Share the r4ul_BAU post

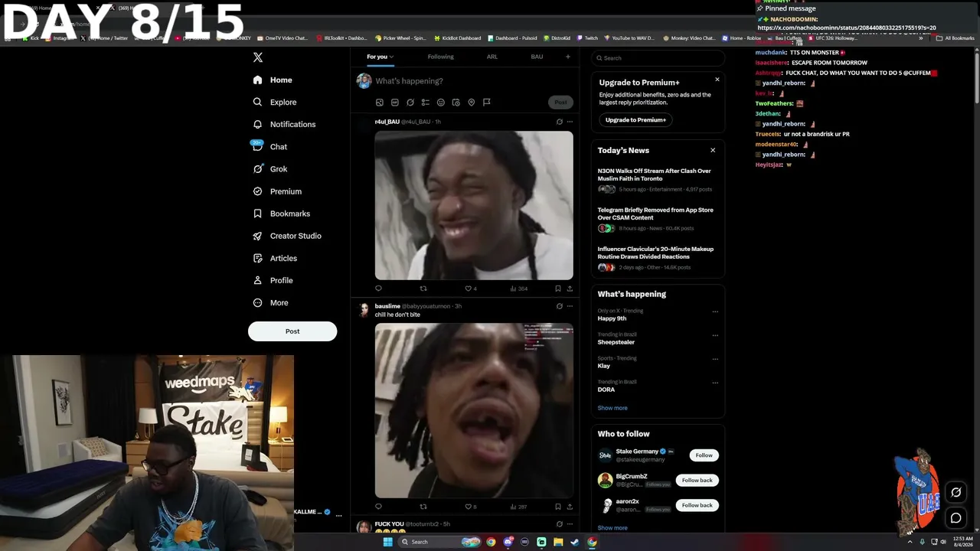[x=570, y=289]
